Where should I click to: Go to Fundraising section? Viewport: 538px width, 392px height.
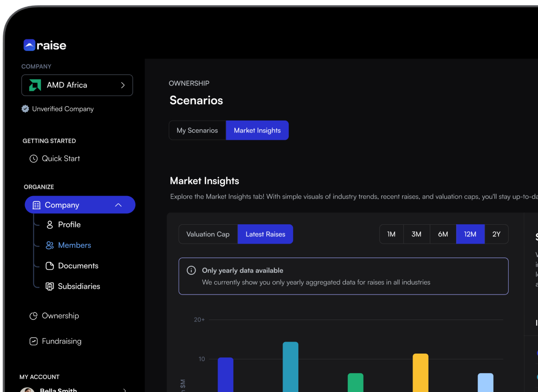click(62, 341)
